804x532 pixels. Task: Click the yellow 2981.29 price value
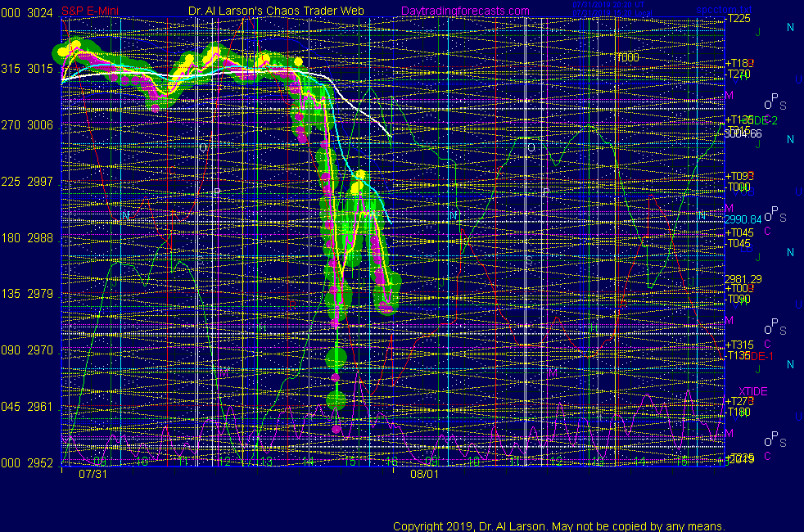(743, 279)
